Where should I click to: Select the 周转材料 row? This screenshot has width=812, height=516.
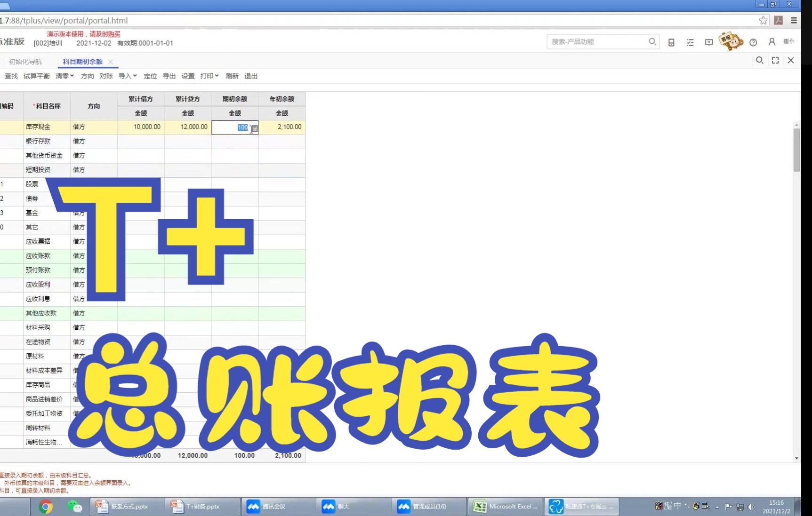[x=38, y=428]
